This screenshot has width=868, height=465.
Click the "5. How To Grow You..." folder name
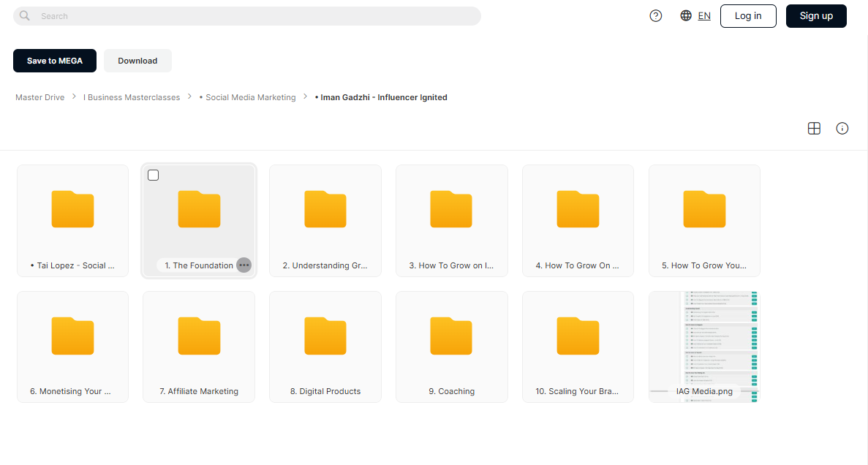(704, 265)
